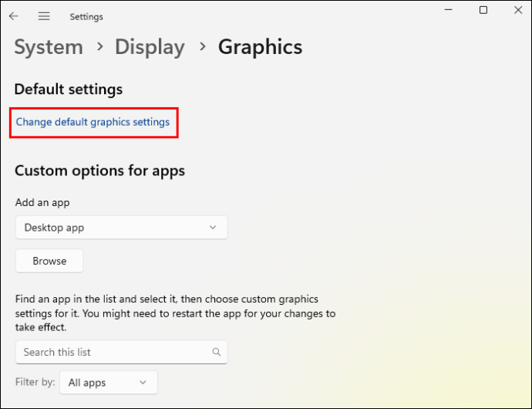The height and width of the screenshot is (409, 532).
Task: Click the Settings window title text
Action: [x=86, y=17]
